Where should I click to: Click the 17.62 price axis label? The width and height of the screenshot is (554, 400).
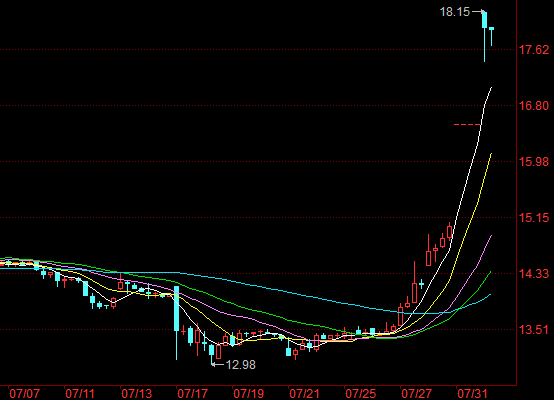tap(534, 49)
